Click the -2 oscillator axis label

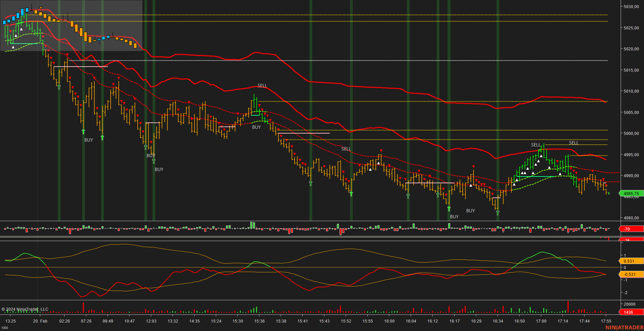[x=625, y=293]
